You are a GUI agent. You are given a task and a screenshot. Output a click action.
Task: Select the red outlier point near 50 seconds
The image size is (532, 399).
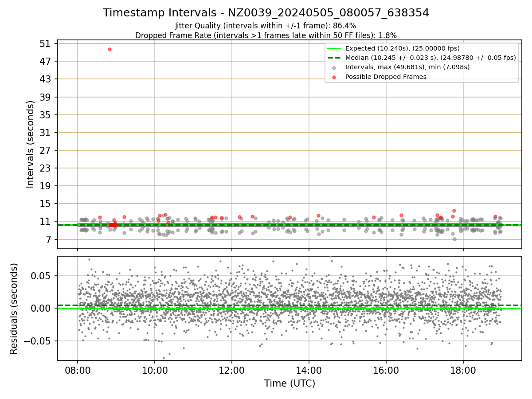pos(110,49)
